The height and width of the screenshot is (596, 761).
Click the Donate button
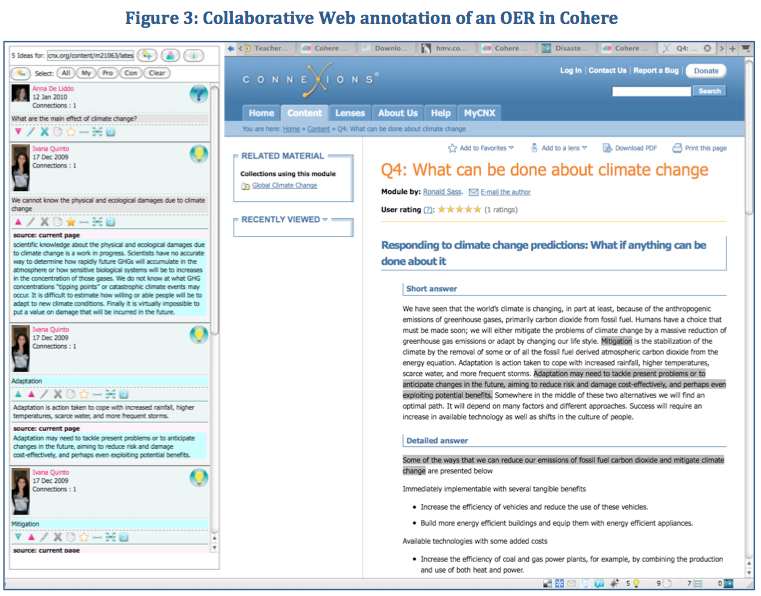[x=706, y=71]
